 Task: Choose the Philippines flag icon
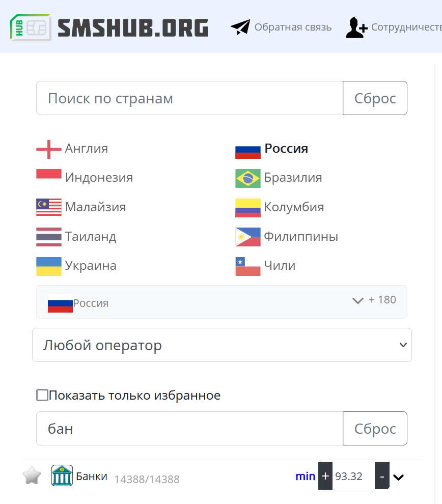tap(248, 237)
